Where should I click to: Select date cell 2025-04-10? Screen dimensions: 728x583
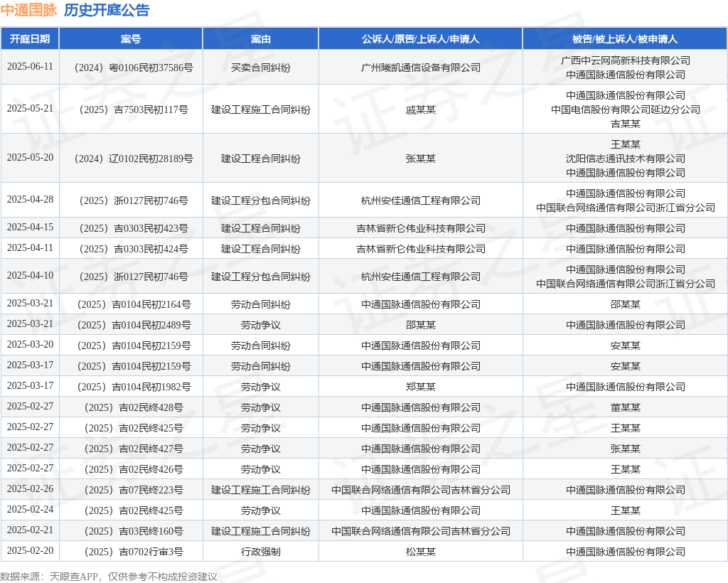[x=30, y=275]
